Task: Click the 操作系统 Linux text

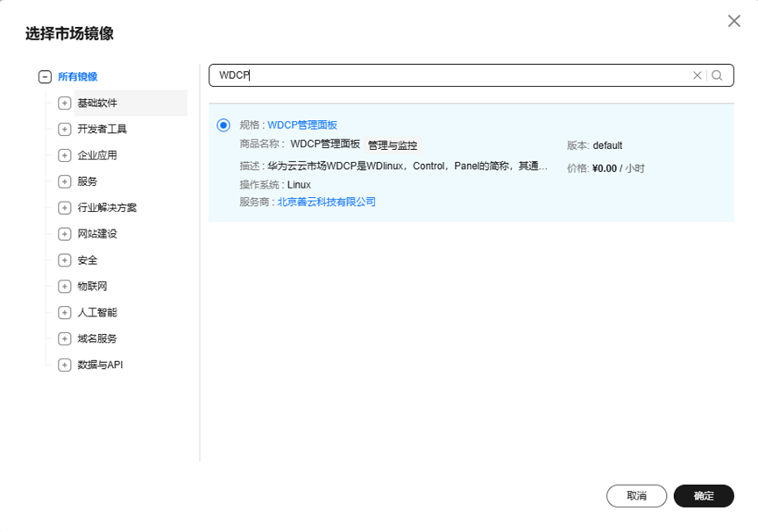Action: pos(299,185)
